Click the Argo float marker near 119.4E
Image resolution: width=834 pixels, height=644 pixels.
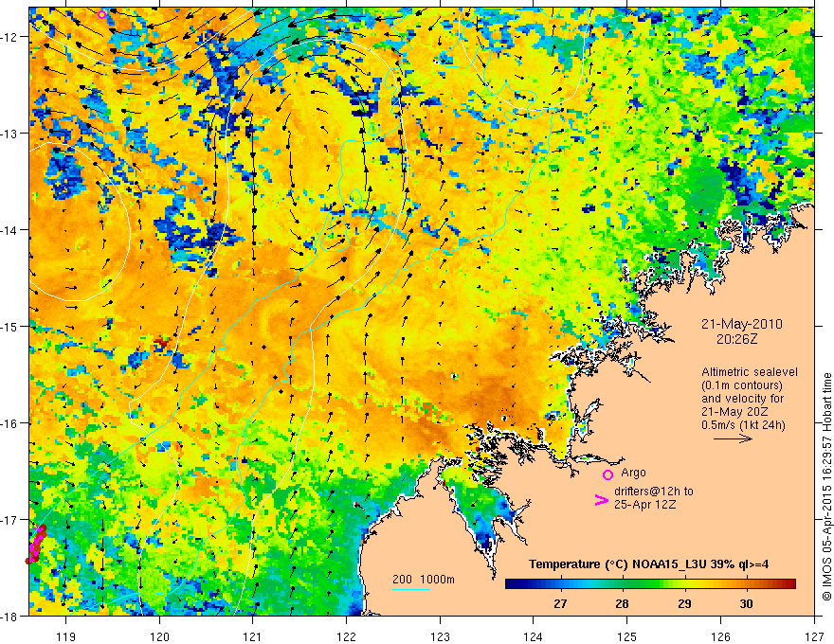102,14
